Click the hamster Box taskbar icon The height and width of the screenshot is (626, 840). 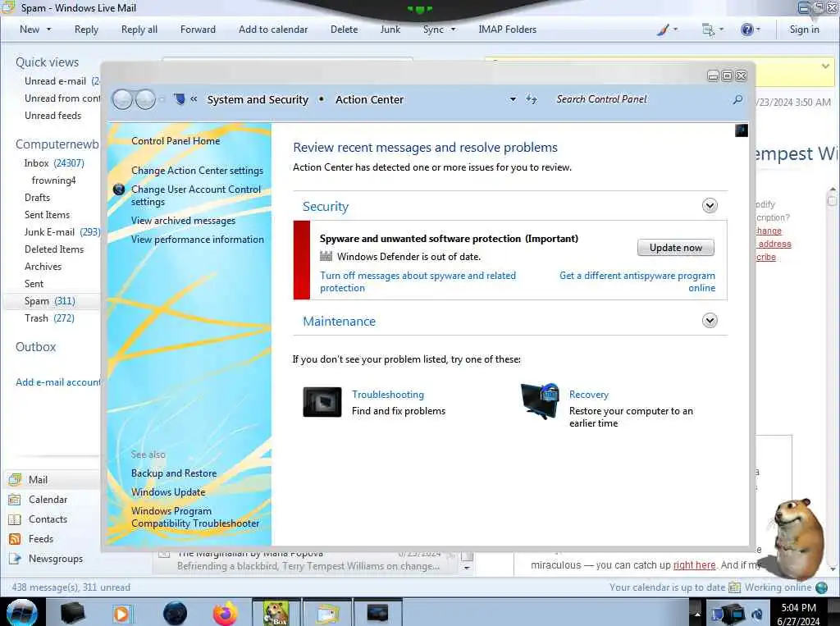pos(276,613)
